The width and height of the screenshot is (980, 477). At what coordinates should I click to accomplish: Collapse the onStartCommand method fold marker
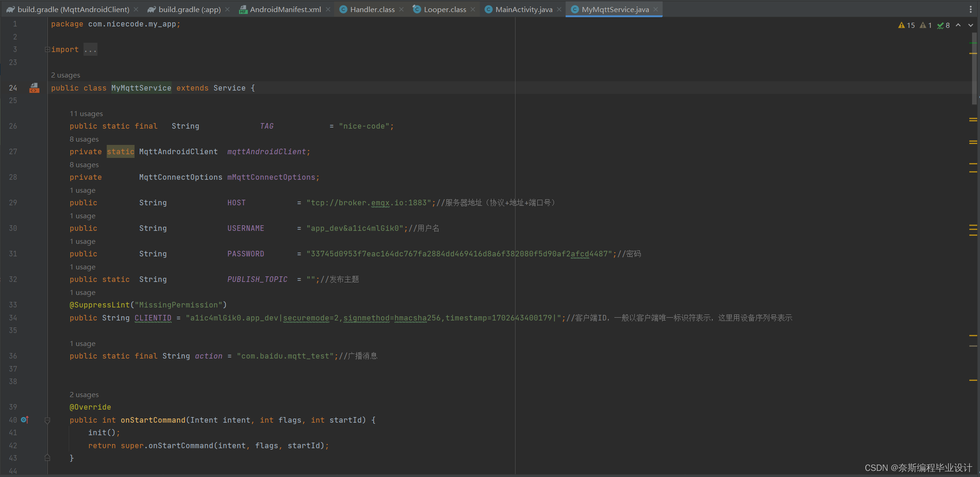click(x=47, y=420)
